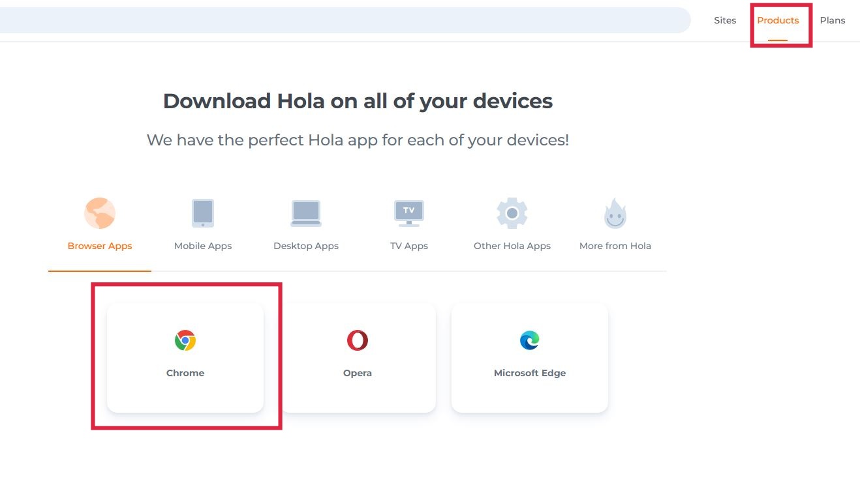Click the Opera label text
The width and height of the screenshot is (860, 504).
358,373
